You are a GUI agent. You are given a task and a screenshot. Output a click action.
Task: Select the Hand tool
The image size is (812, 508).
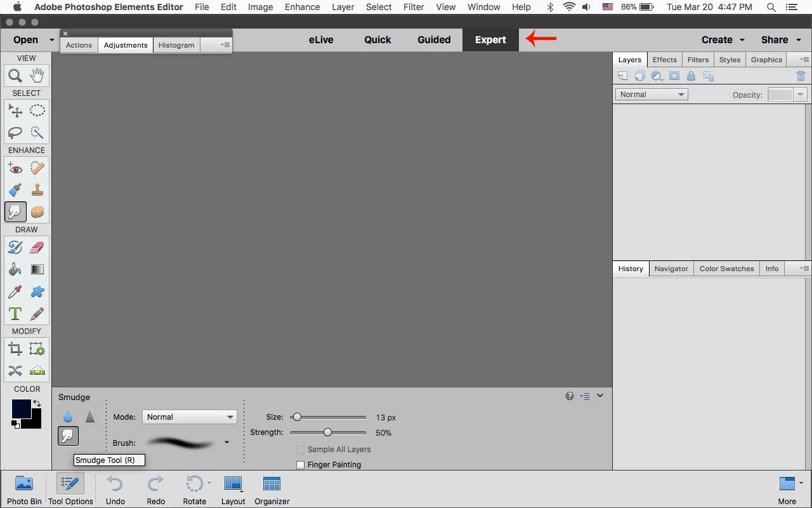click(37, 76)
